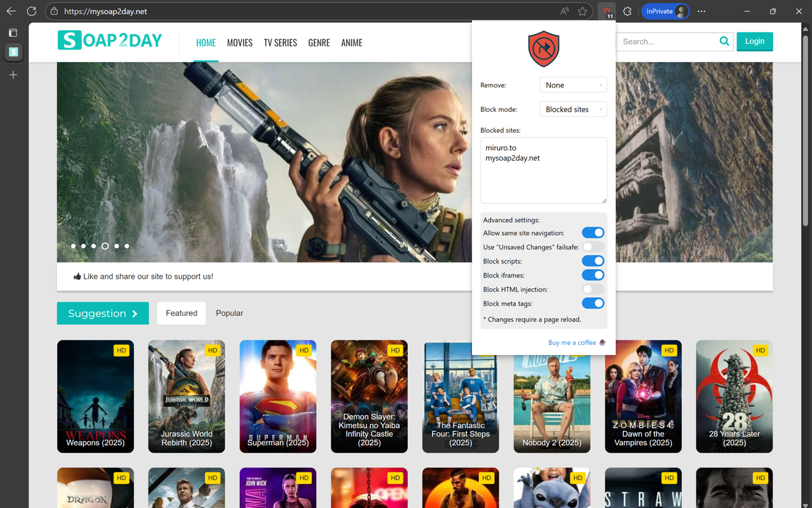
Task: Click the site Search input field
Action: click(667, 41)
